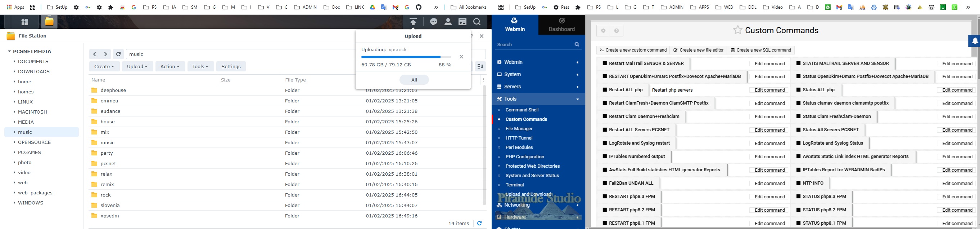Screen dimensions: 980x229
Task: Click the File Station file list scrollbar
Action: coord(484,145)
